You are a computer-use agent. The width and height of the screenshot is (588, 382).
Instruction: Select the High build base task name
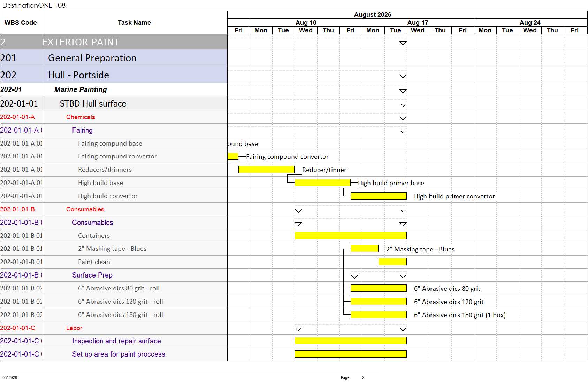(100, 183)
